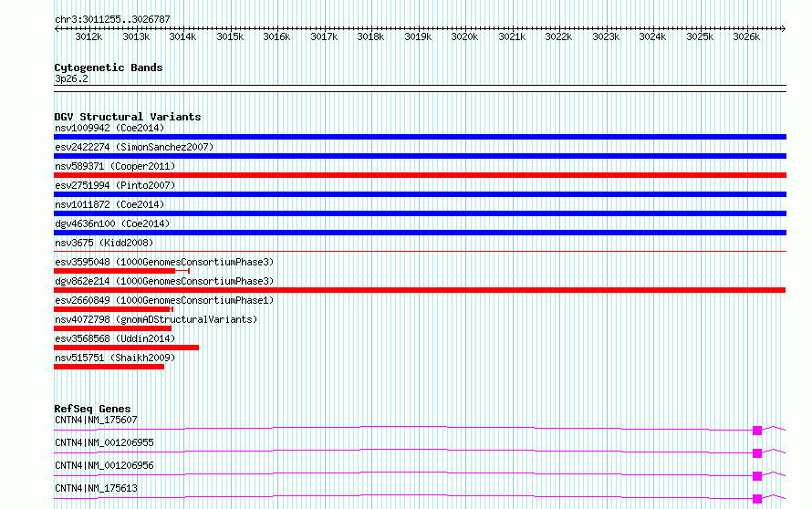Viewport: 812px width, 509px height.
Task: Open esv2660849 1000GenomesConsortiumPhase1 label
Action: click(164, 300)
